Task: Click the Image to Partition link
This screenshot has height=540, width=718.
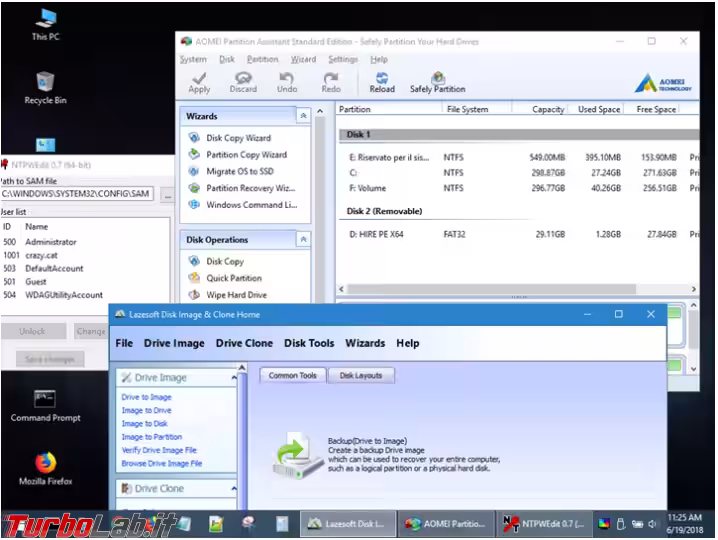Action: click(152, 437)
